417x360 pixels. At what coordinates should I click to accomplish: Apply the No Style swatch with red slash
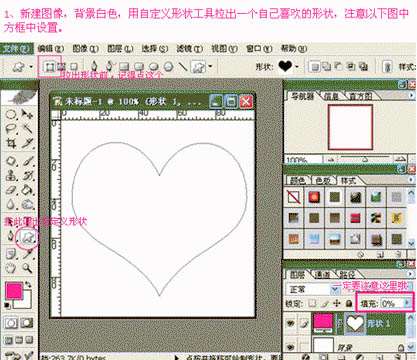coord(294,197)
